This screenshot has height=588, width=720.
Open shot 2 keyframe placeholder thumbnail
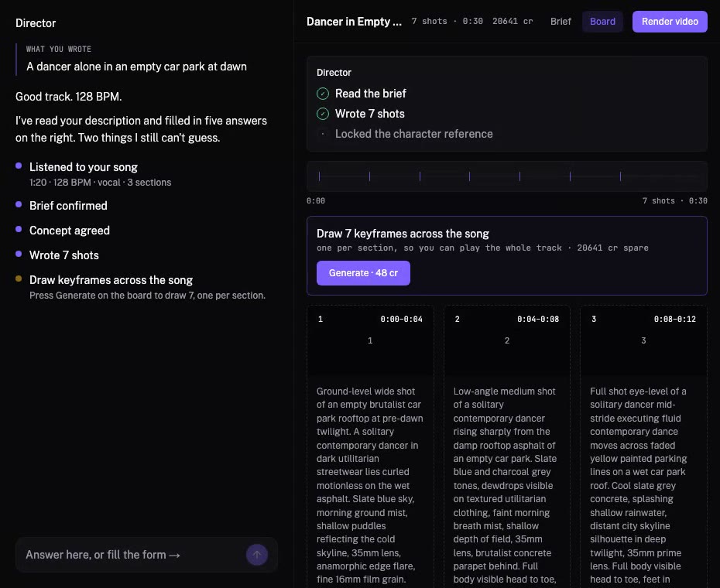[507, 340]
